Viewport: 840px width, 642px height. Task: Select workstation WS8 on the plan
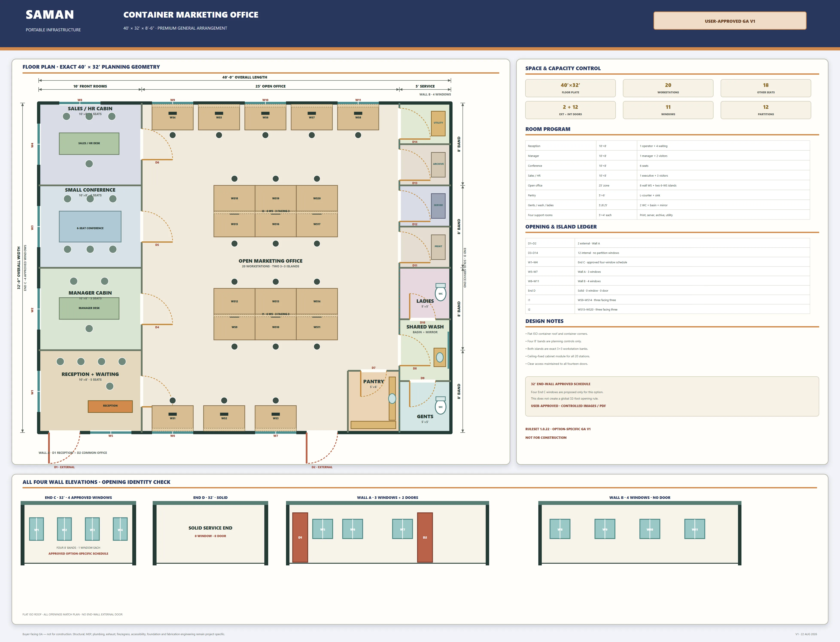(358, 117)
